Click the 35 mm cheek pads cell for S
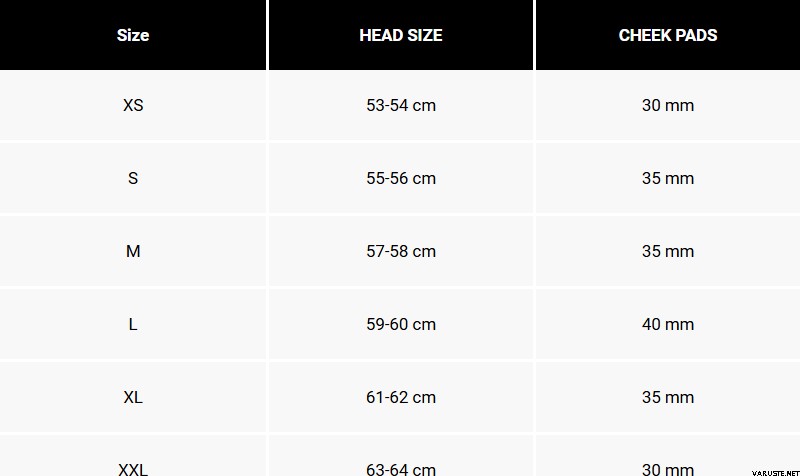This screenshot has width=800, height=476. coord(668,178)
